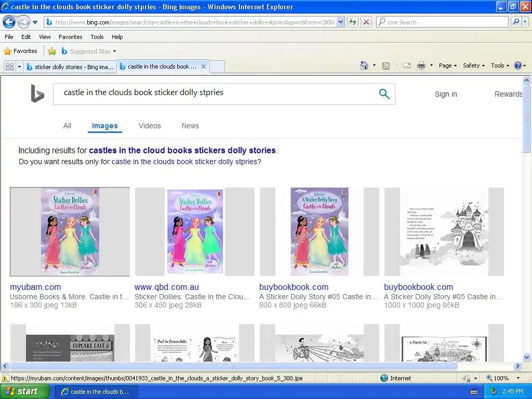Open the View menu
This screenshot has height=399, width=532.
coord(45,37)
